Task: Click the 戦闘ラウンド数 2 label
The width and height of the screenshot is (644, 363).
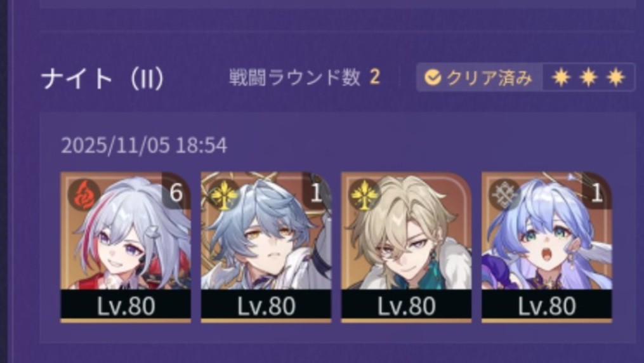Action: (305, 77)
